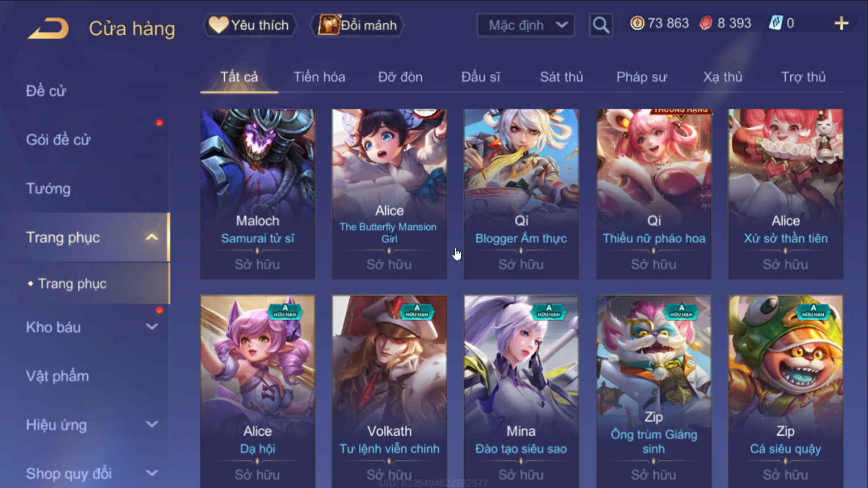Collapse the Trang phục sidebar section
The image size is (868, 488).
(x=152, y=237)
